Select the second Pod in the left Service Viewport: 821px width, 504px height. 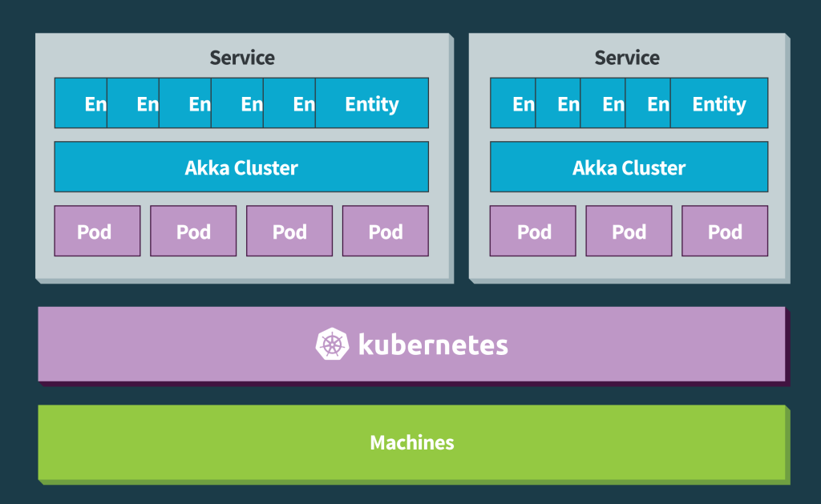(193, 232)
